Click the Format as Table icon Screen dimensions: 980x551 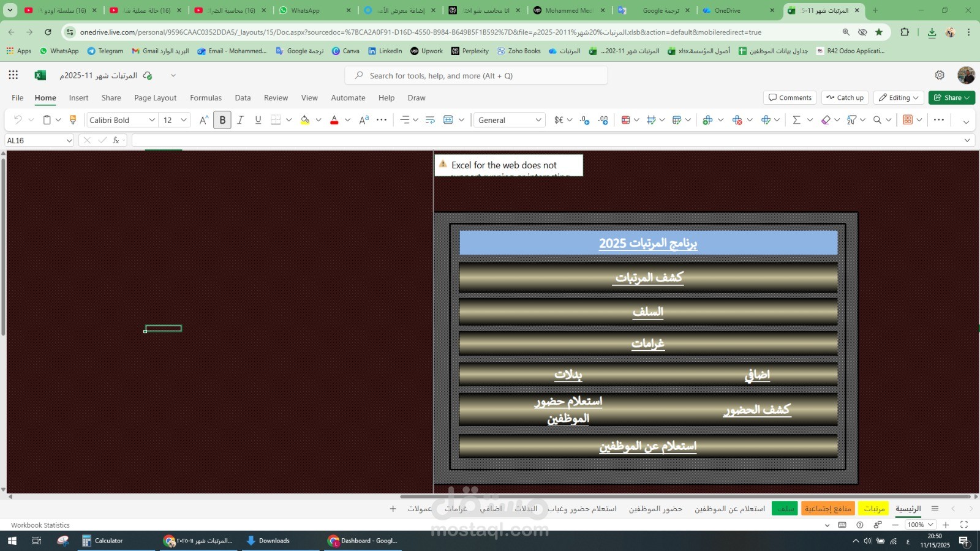(676, 120)
